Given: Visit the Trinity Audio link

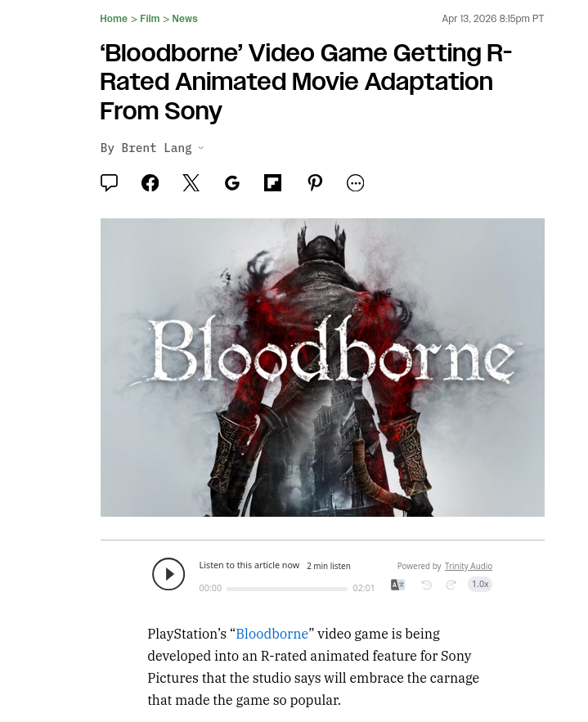Looking at the screenshot, I should coord(469,566).
